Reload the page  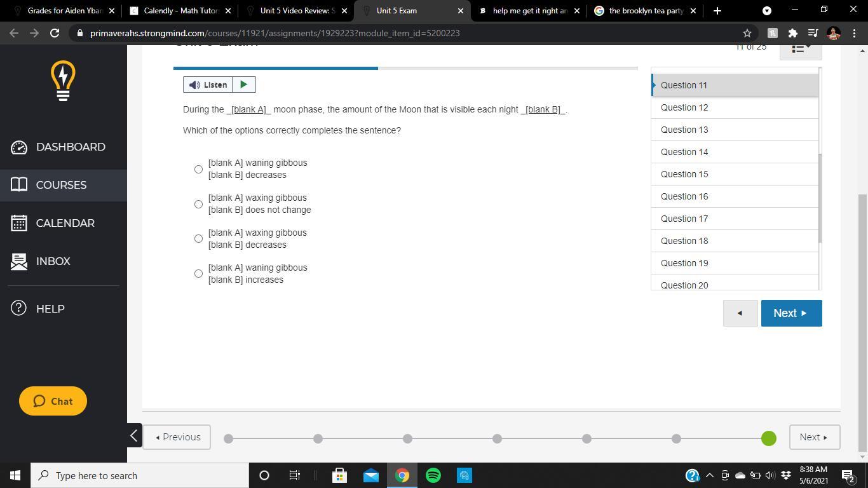tap(55, 33)
